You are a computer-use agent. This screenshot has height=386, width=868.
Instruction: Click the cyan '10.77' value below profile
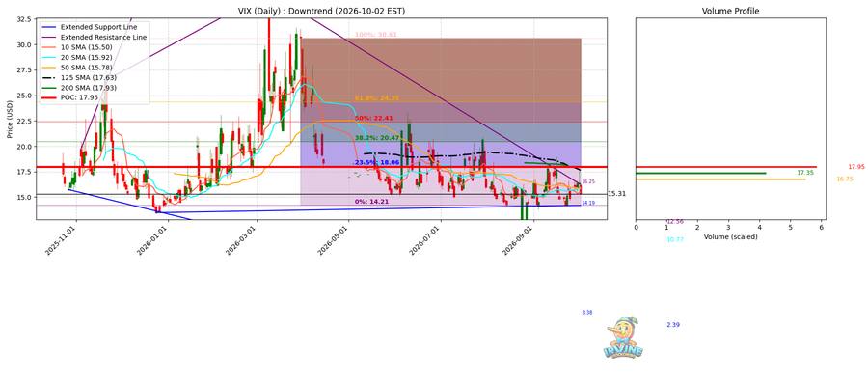pyautogui.click(x=675, y=239)
